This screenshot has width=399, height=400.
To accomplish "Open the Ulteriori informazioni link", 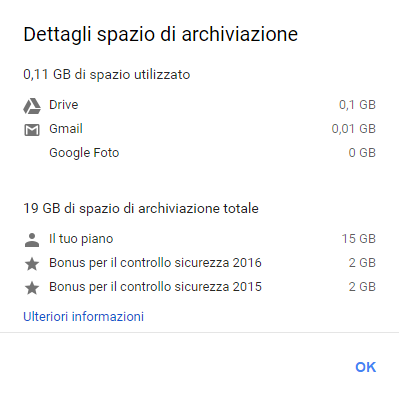I will click(x=83, y=316).
